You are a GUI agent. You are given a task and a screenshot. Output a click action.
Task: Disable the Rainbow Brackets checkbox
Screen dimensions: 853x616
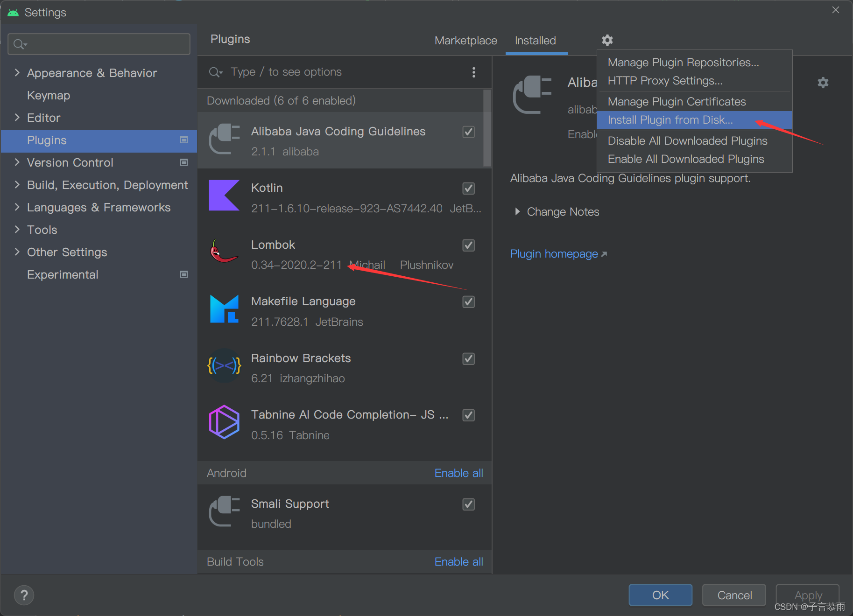point(468,359)
